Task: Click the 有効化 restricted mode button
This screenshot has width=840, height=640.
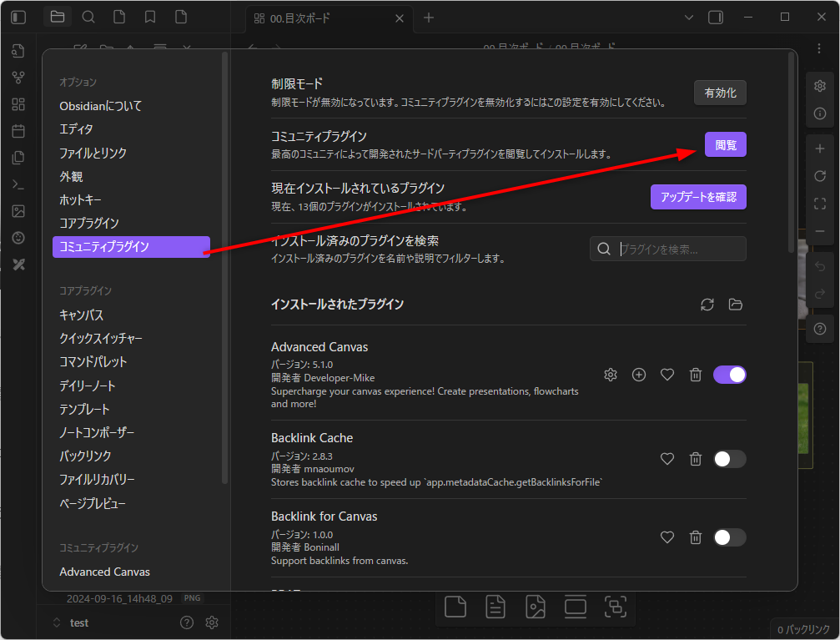Action: pyautogui.click(x=720, y=93)
